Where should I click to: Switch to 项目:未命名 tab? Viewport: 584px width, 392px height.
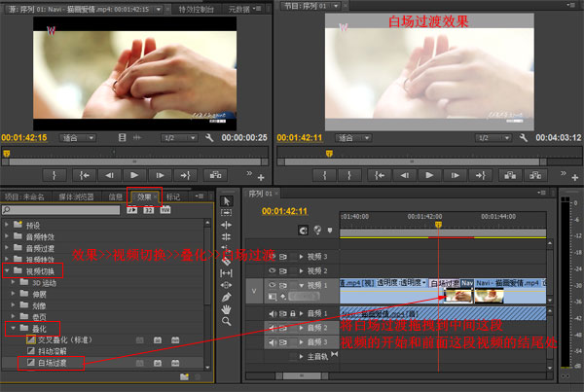(x=24, y=196)
